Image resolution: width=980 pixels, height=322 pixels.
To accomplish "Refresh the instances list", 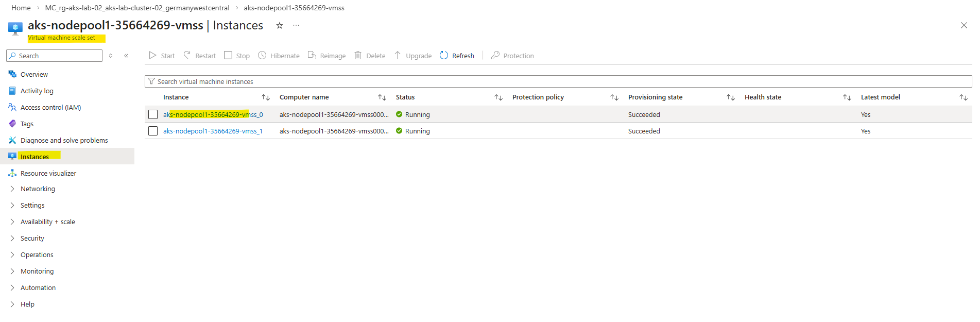I will (457, 56).
